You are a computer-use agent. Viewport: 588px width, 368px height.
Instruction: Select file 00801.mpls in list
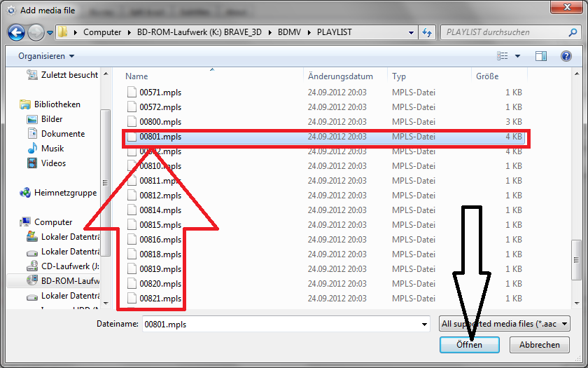coord(160,137)
